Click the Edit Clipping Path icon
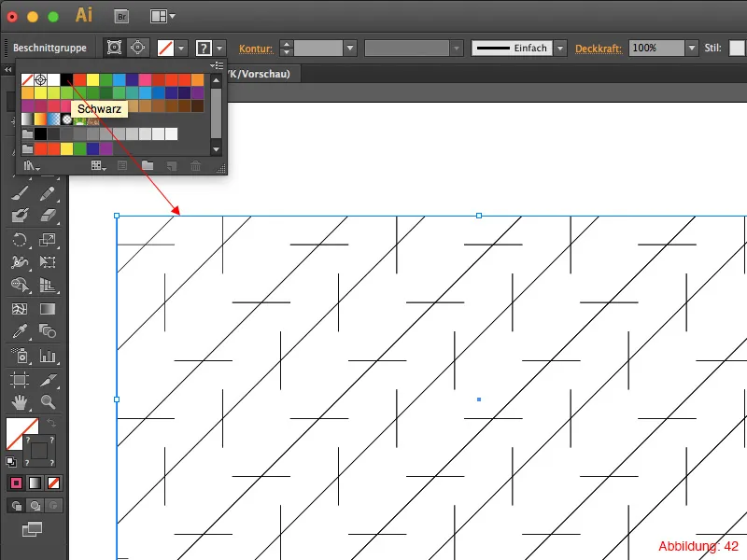The width and height of the screenshot is (747, 560). click(x=114, y=48)
